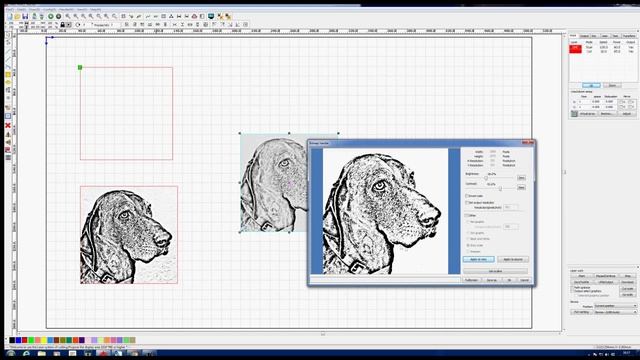The height and width of the screenshot is (360, 640).
Task: Open Internet Explorer from taskbar
Action: tap(27, 353)
